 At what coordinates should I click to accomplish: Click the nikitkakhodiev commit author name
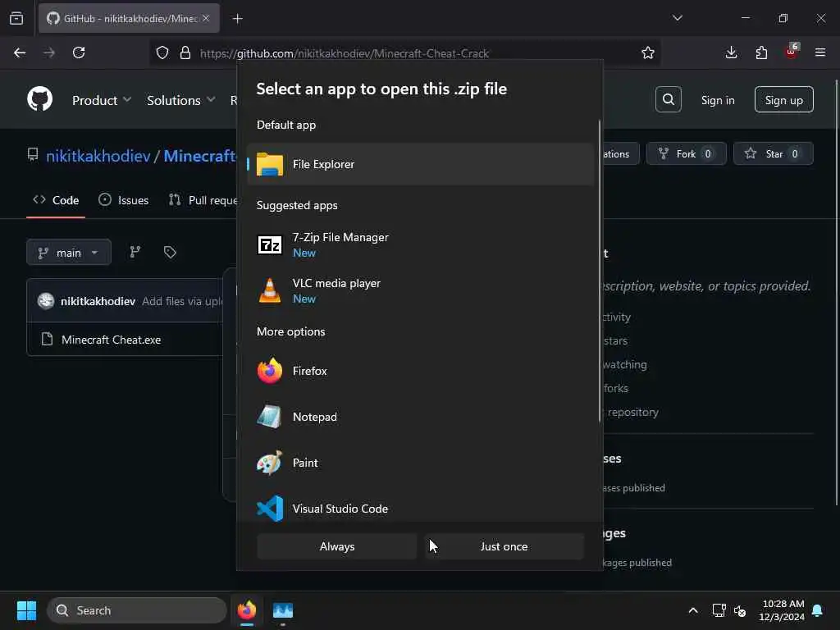coord(98,301)
